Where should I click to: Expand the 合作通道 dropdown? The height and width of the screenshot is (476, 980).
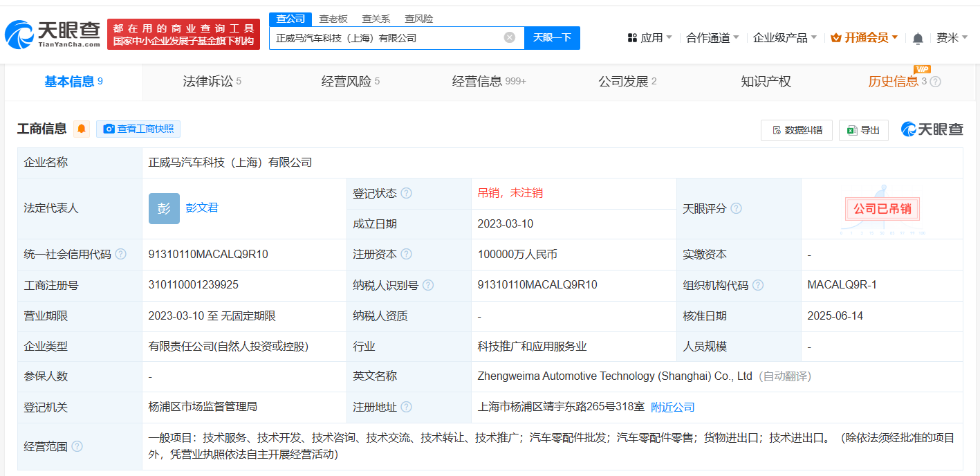coord(712,37)
